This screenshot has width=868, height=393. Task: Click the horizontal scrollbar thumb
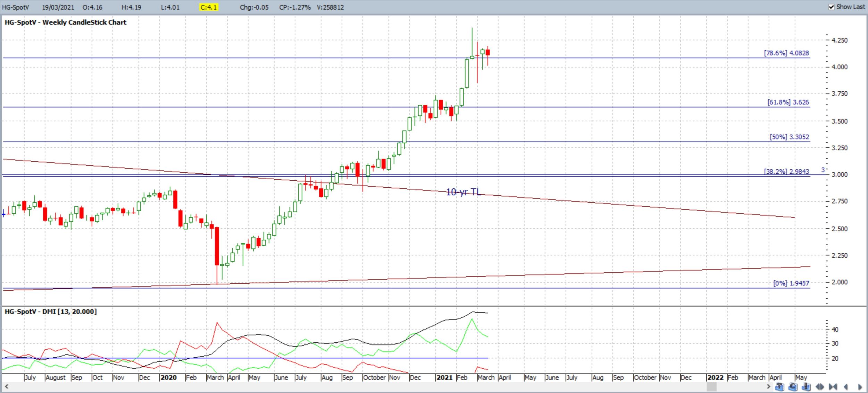[x=711, y=386]
